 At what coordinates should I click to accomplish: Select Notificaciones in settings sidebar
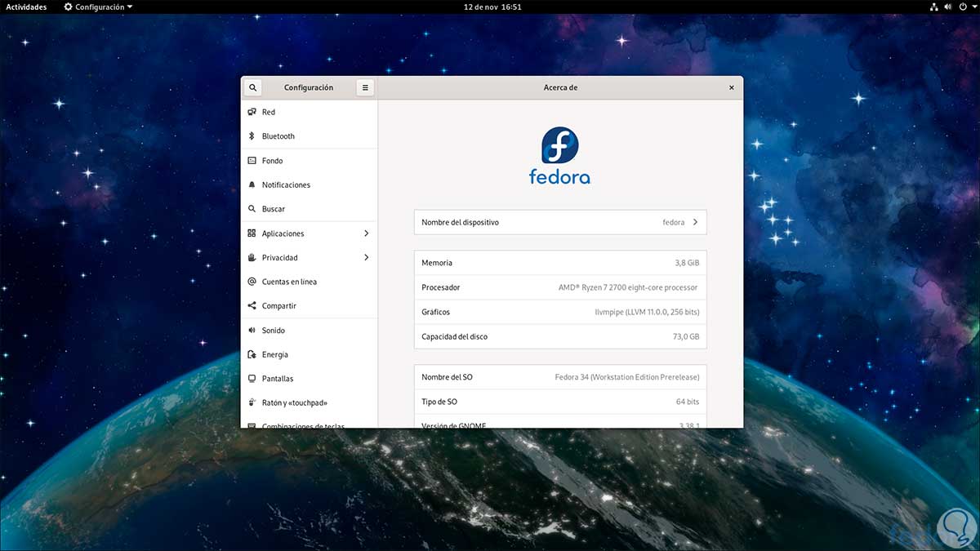tap(310, 185)
